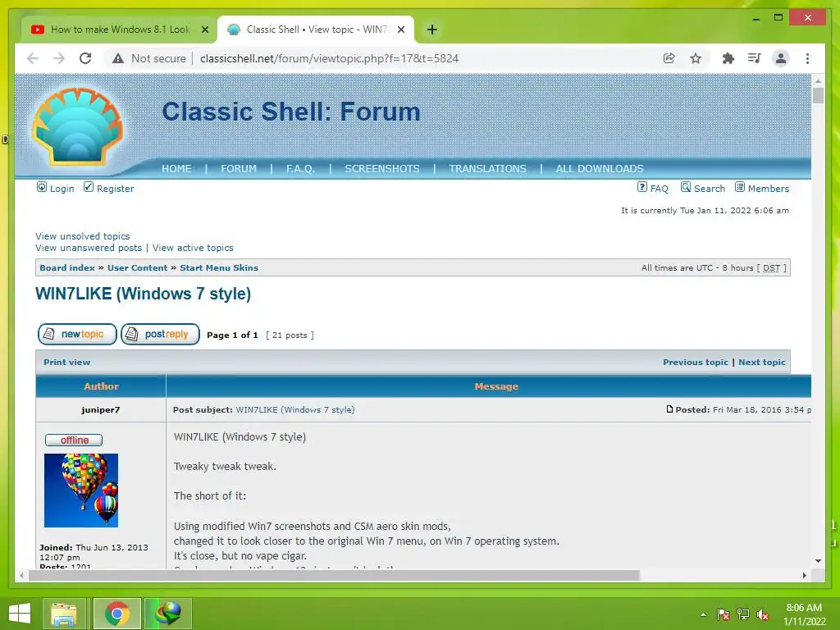Show hidden tray icons arrow

[x=703, y=614]
